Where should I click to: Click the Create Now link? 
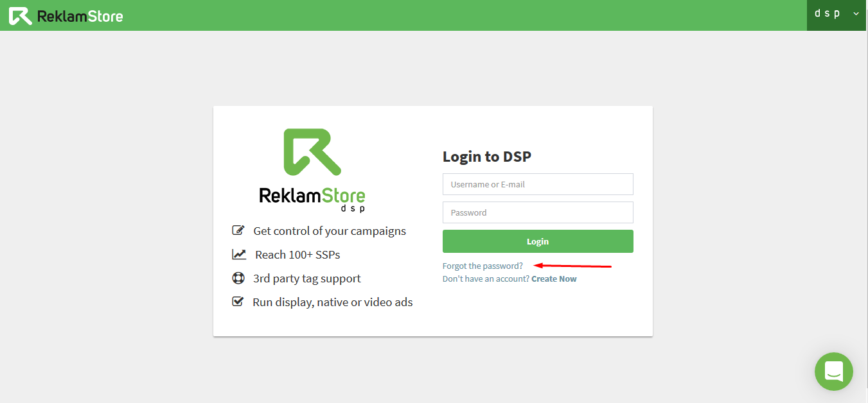click(x=554, y=279)
